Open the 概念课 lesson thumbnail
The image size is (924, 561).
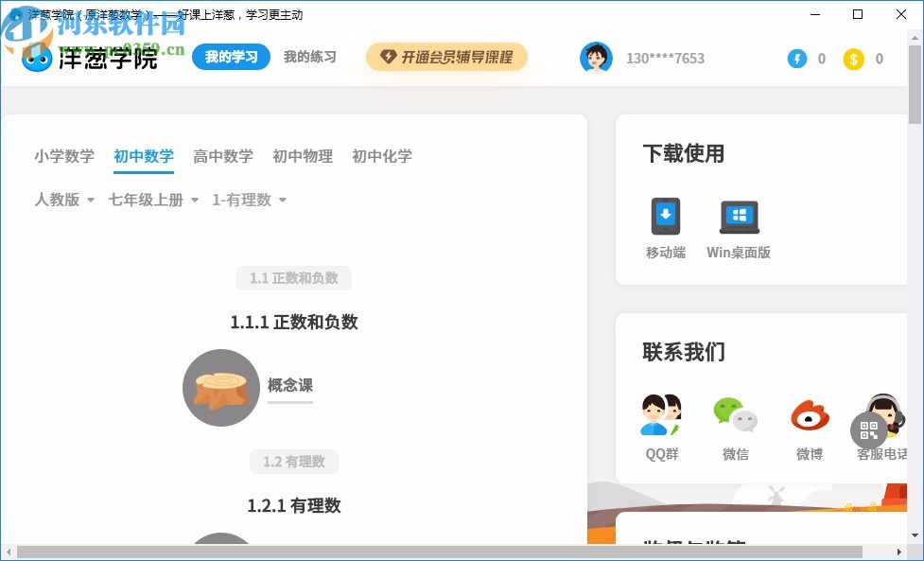(x=220, y=388)
